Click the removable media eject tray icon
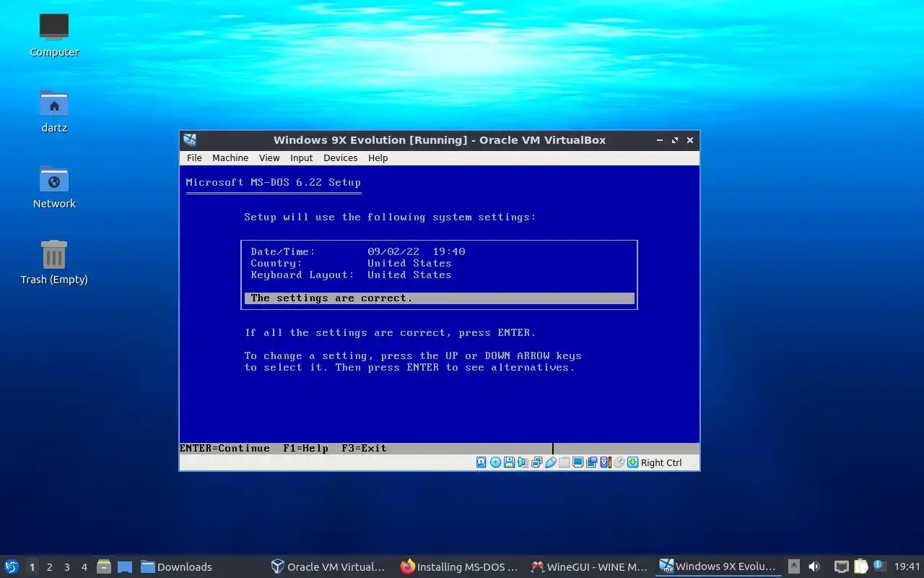Screen dimensions: 924x578 (794, 566)
